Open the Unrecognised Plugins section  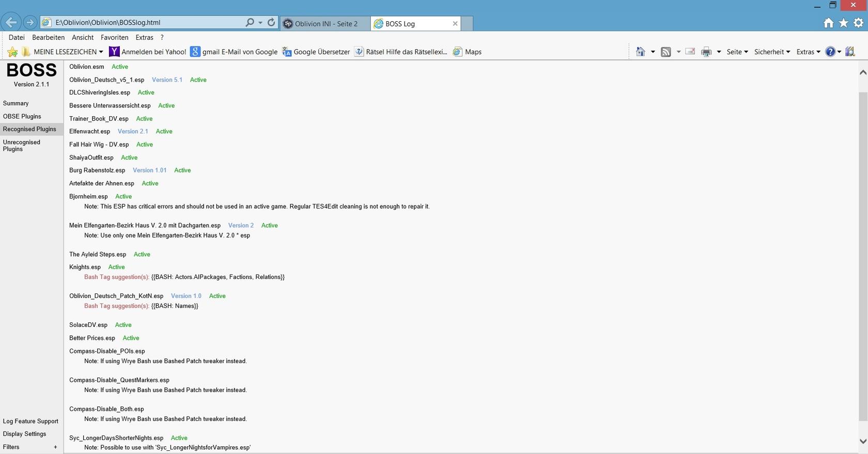pos(21,146)
